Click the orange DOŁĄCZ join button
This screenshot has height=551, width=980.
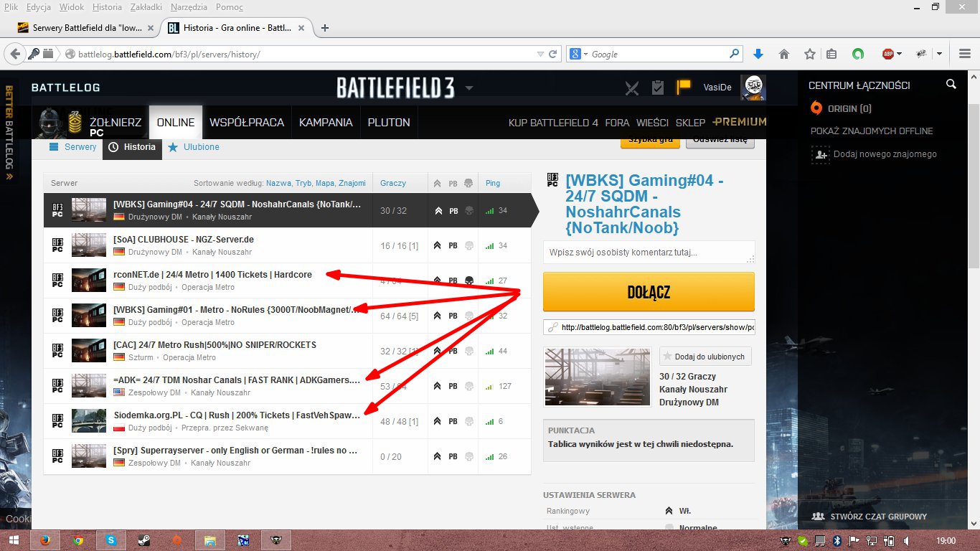[649, 292]
